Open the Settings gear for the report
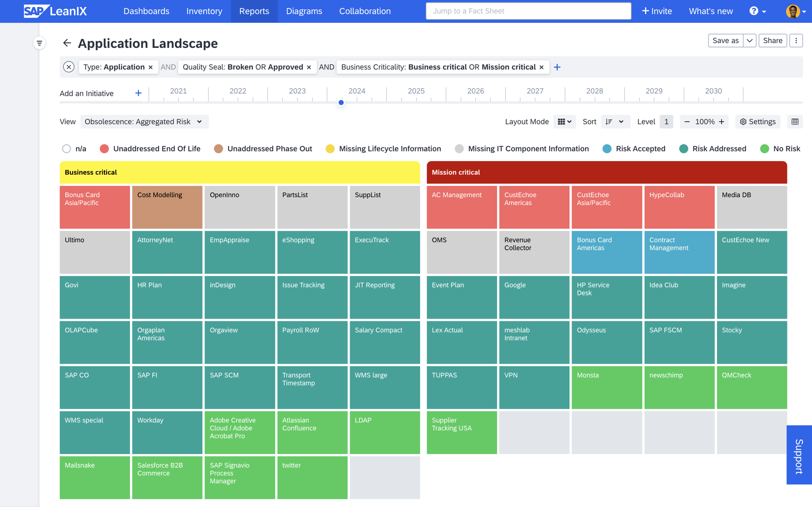This screenshot has width=812, height=507. pyautogui.click(x=758, y=122)
